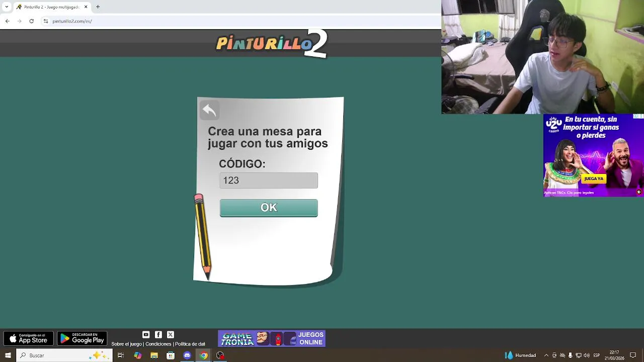Open the recording app taskbar icon
644x362 pixels.
220,355
